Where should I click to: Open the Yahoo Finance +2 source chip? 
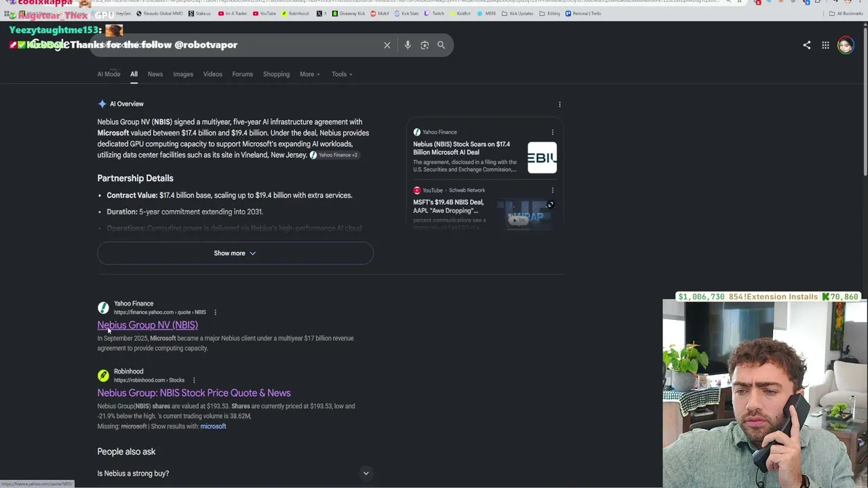tap(334, 155)
